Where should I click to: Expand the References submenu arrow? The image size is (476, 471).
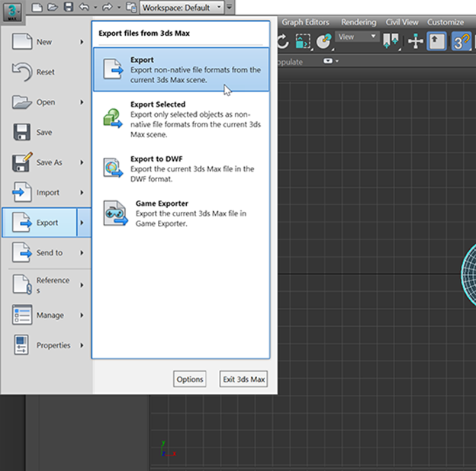pyautogui.click(x=82, y=285)
